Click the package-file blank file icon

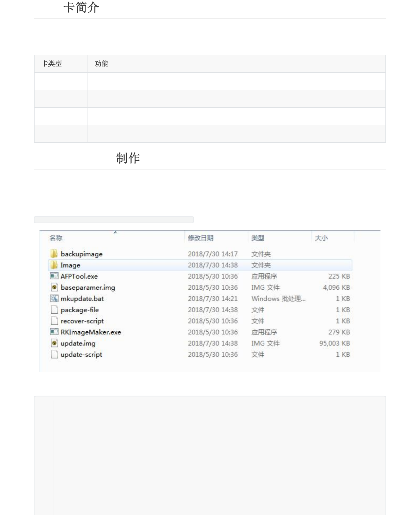[x=54, y=310]
